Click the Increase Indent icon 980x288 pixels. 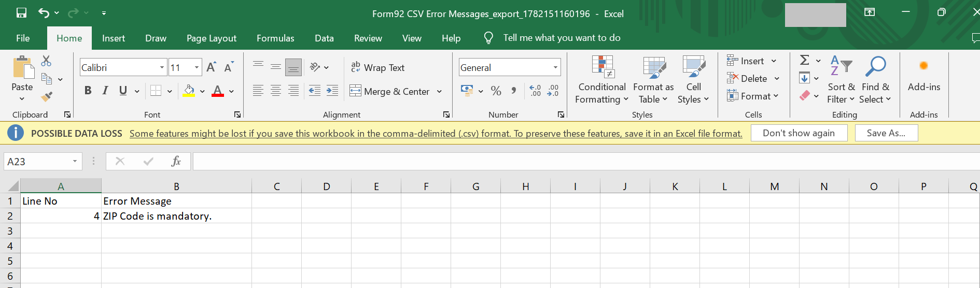click(332, 91)
